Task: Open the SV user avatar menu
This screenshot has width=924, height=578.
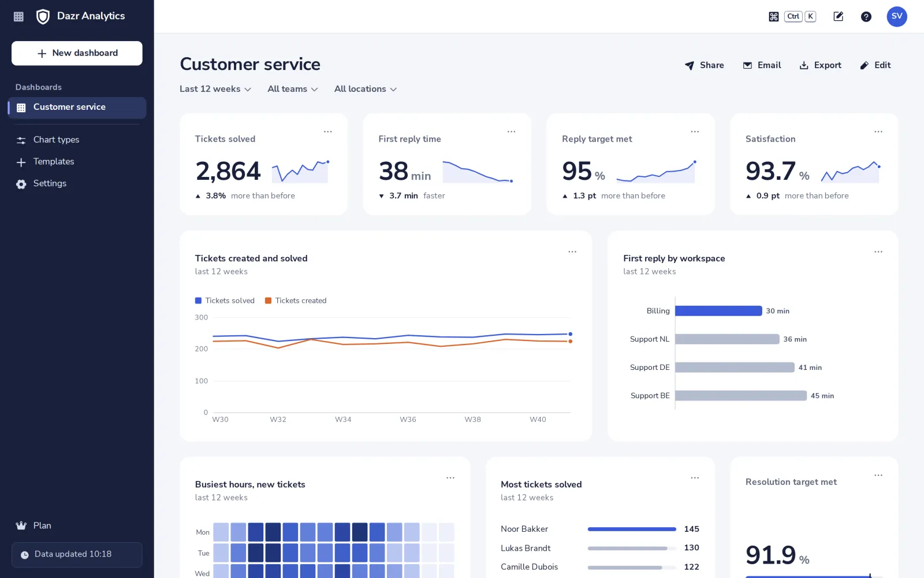Action: click(897, 16)
